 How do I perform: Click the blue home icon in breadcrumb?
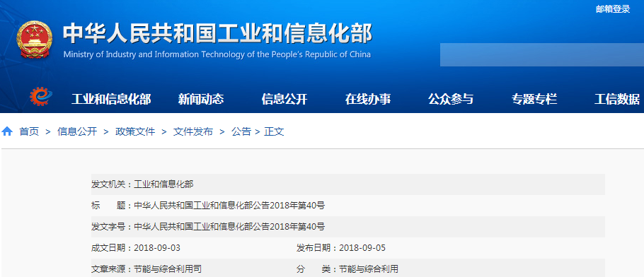pos(7,131)
